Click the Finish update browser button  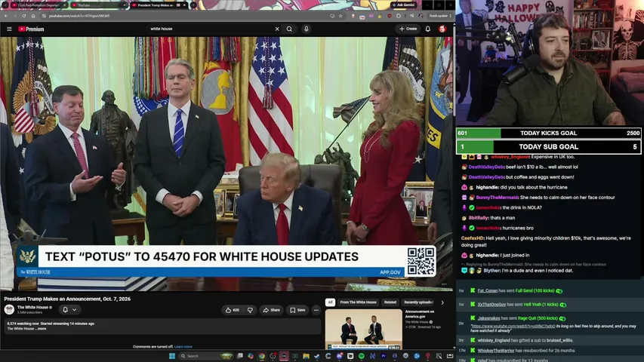coord(440,16)
